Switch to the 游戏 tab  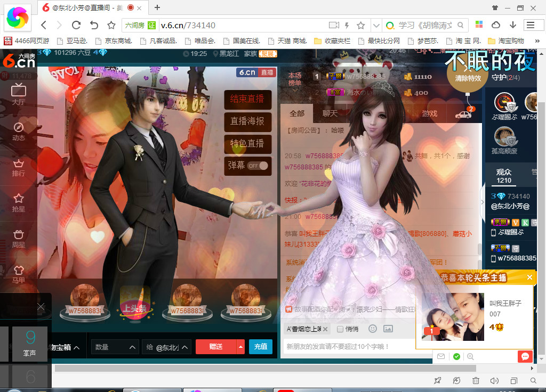(430, 113)
